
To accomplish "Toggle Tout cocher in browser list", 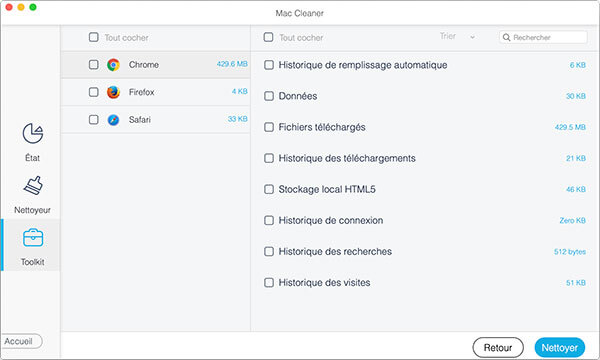I will pyautogui.click(x=93, y=37).
